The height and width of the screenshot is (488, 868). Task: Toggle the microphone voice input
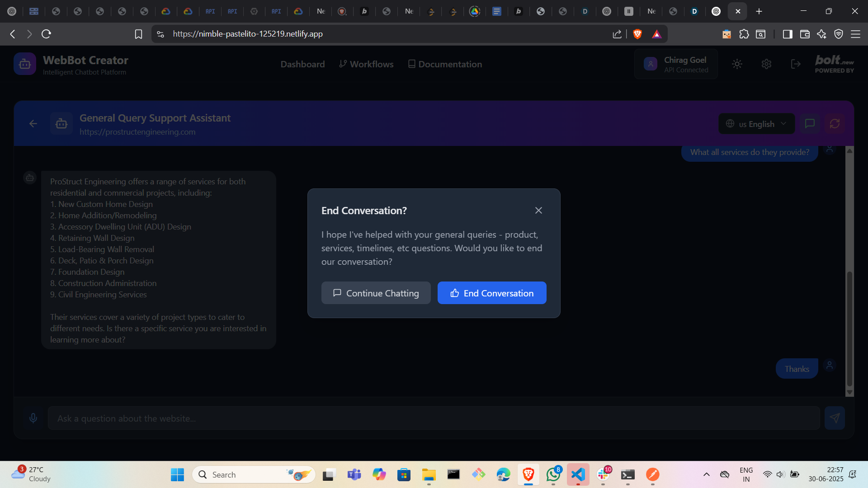click(33, 418)
